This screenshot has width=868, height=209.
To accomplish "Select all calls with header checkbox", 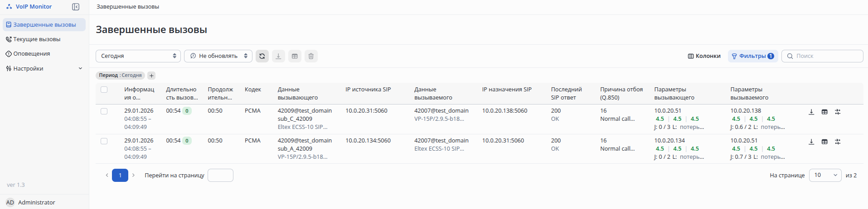I will tap(104, 90).
